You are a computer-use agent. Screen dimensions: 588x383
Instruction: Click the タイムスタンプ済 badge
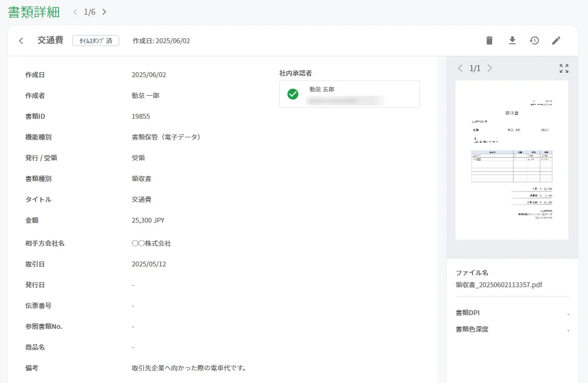pyautogui.click(x=96, y=40)
